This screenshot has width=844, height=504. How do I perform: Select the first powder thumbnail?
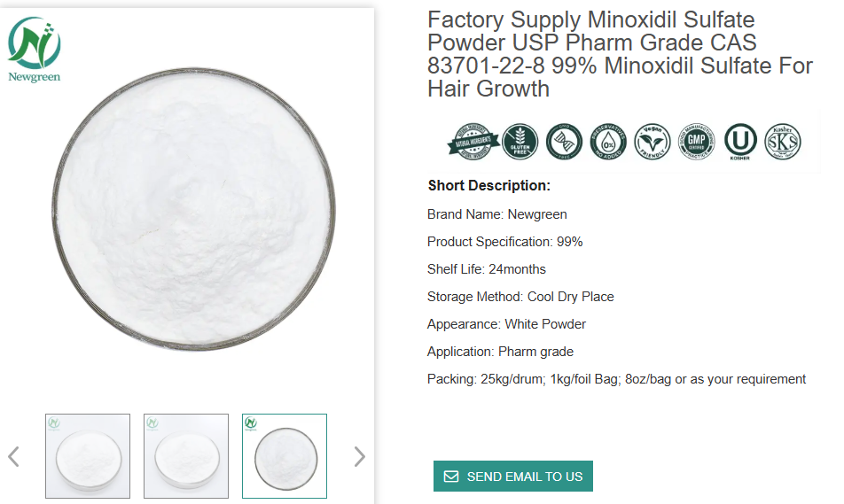(x=88, y=455)
